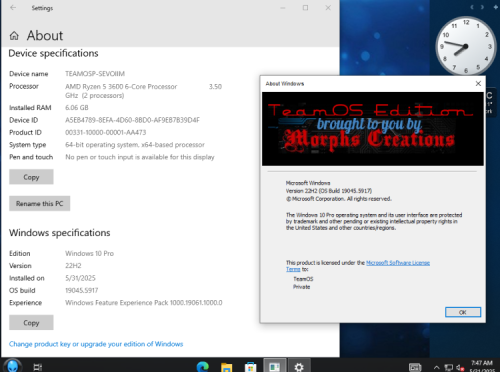Click the Microsoft Corporation copyright line
500x372 pixels.
tap(339, 199)
